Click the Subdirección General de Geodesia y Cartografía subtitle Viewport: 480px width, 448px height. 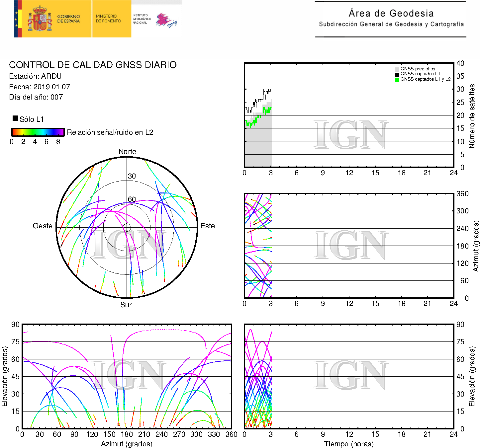point(391,24)
